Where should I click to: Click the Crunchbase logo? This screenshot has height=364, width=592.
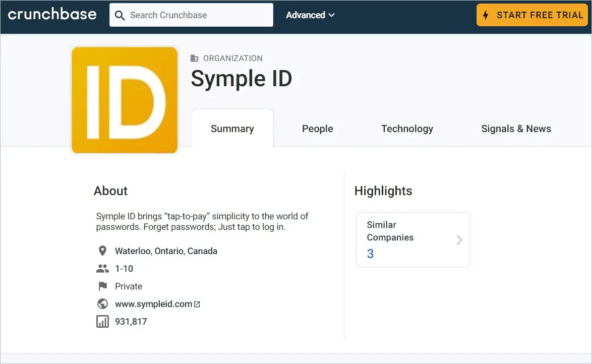click(x=52, y=14)
